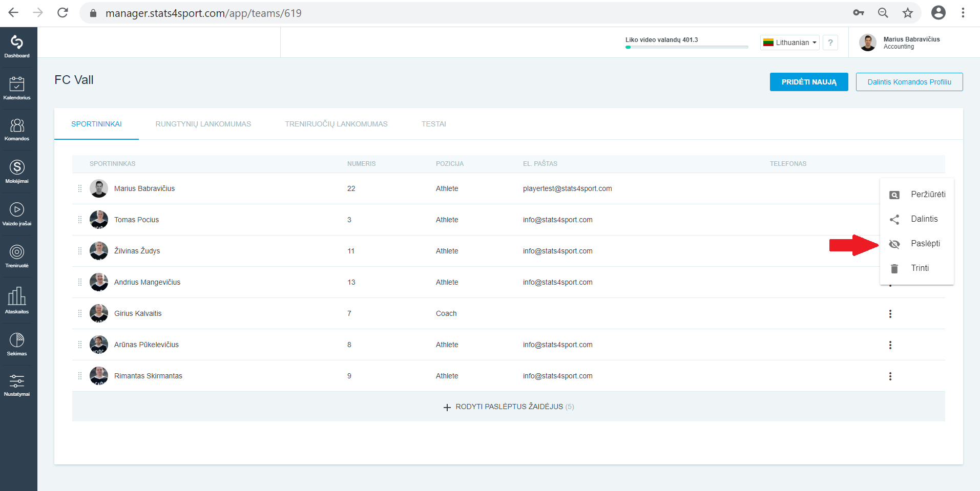Screen dimensions: 980x491
Task: Open Chrome three-dot browser menu
Action: [963, 13]
